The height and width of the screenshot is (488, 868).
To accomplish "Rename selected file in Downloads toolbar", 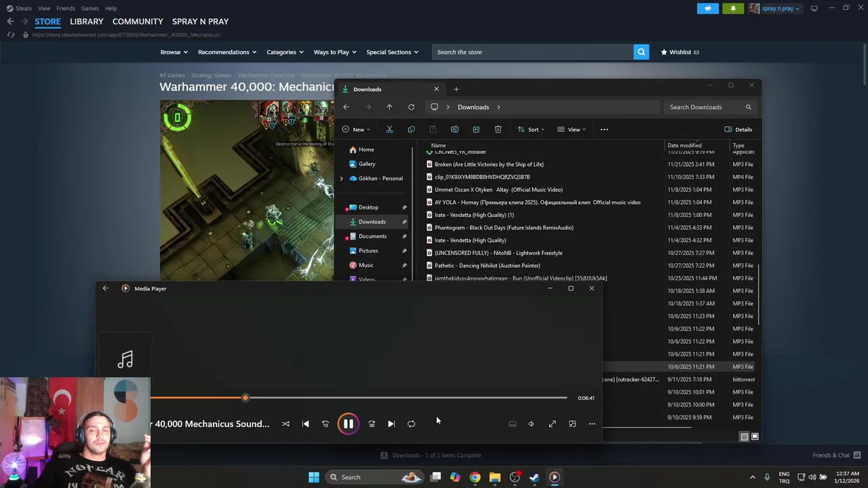I will coord(454,129).
